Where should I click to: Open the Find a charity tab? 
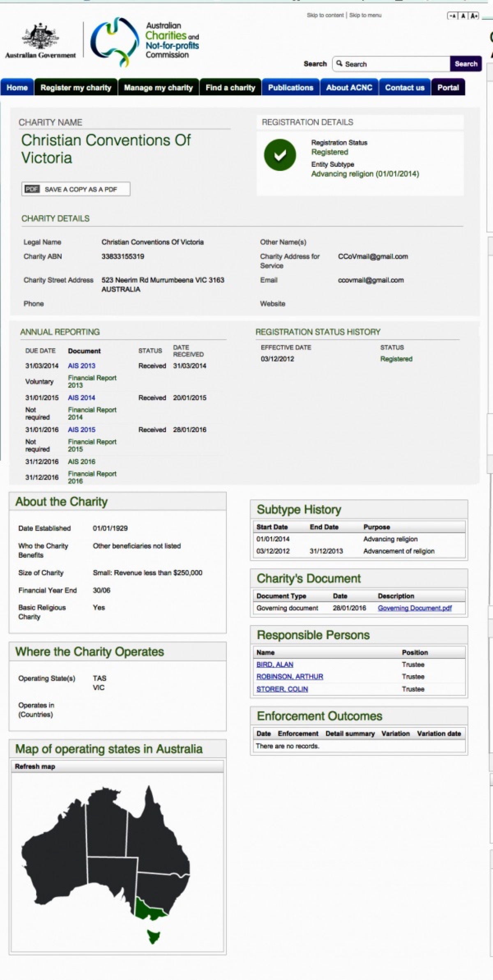pos(230,87)
